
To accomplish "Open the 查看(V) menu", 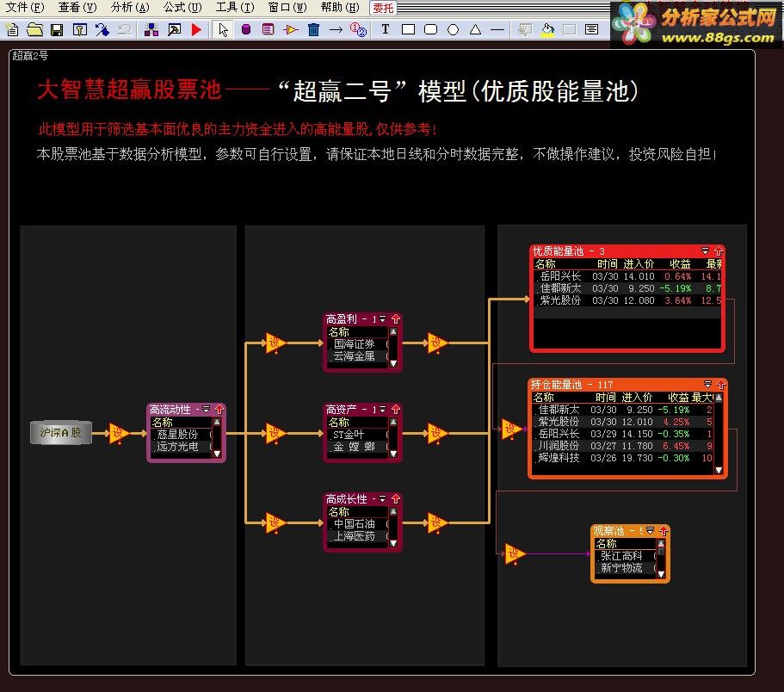I will pyautogui.click(x=77, y=8).
